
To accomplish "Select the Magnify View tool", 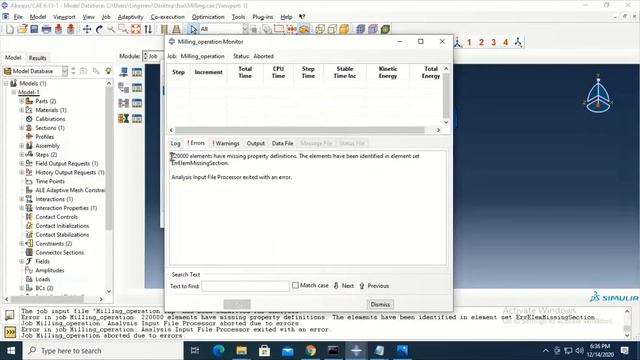I will click(x=111, y=29).
